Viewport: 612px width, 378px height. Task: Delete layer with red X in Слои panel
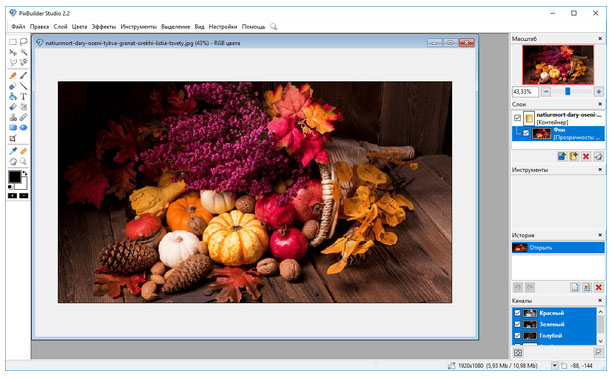click(586, 157)
